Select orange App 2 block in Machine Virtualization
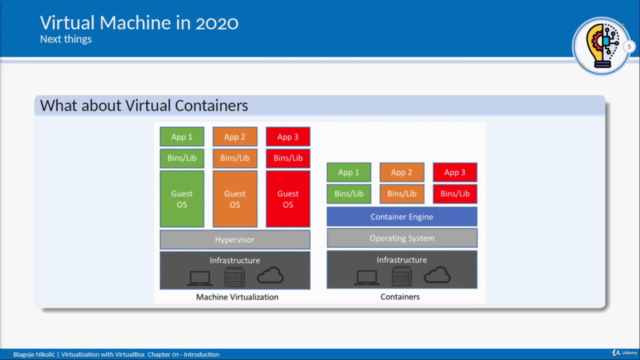This screenshot has height=360, width=640. 235,137
